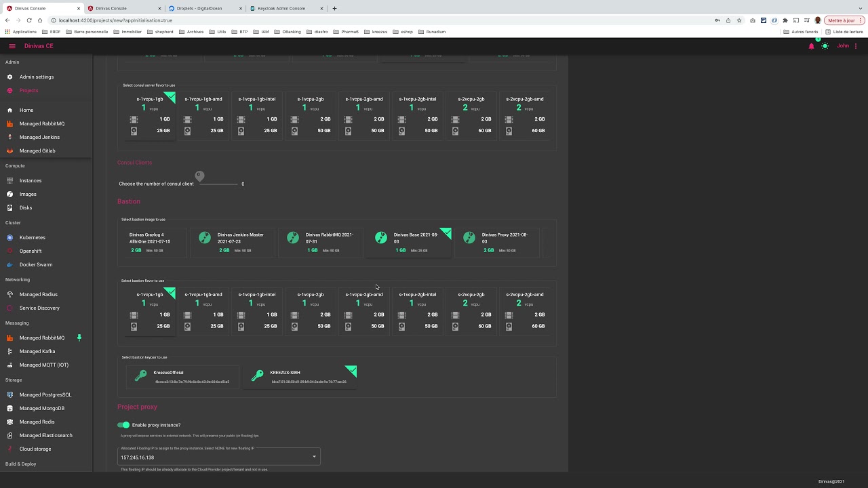This screenshot has width=868, height=488.
Task: Choose bastion image Dinivas Proxy 2021-08-03
Action: click(496, 243)
